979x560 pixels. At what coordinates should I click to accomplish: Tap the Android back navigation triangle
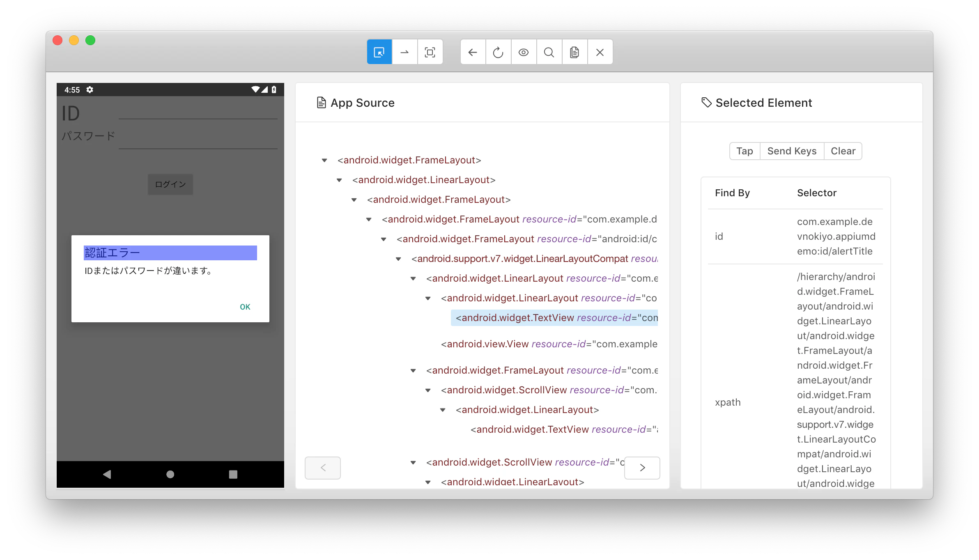pos(107,474)
